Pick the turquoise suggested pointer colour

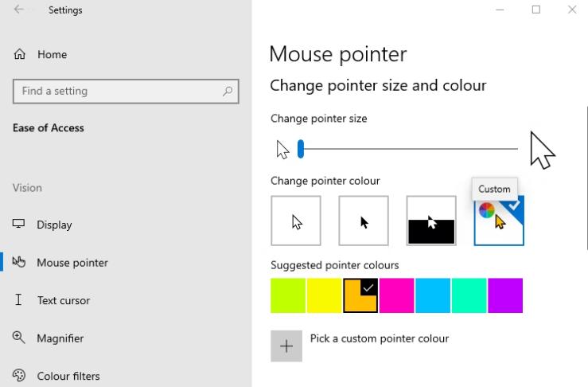coord(469,295)
